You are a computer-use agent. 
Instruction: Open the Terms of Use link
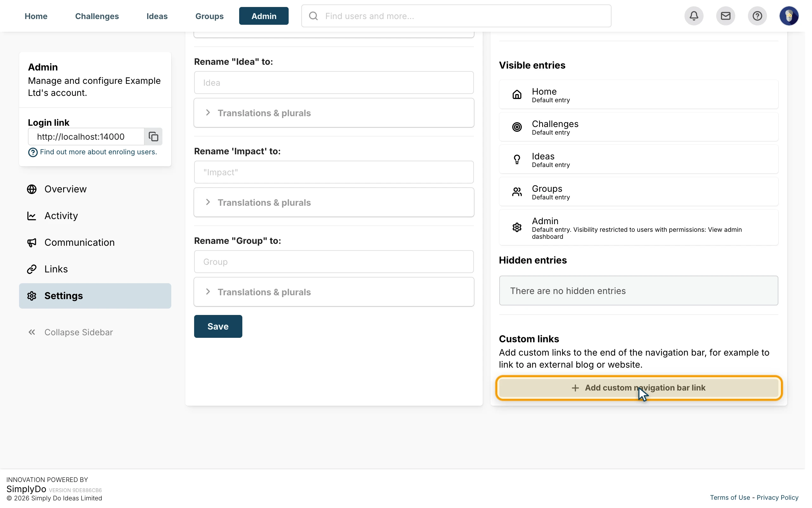(730, 498)
